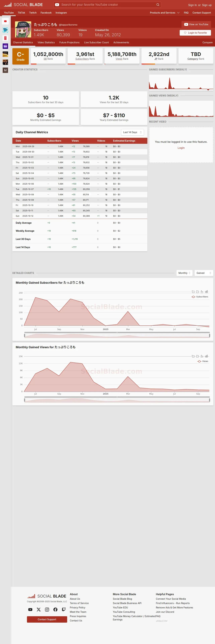Open the Achievements tab

(x=121, y=42)
